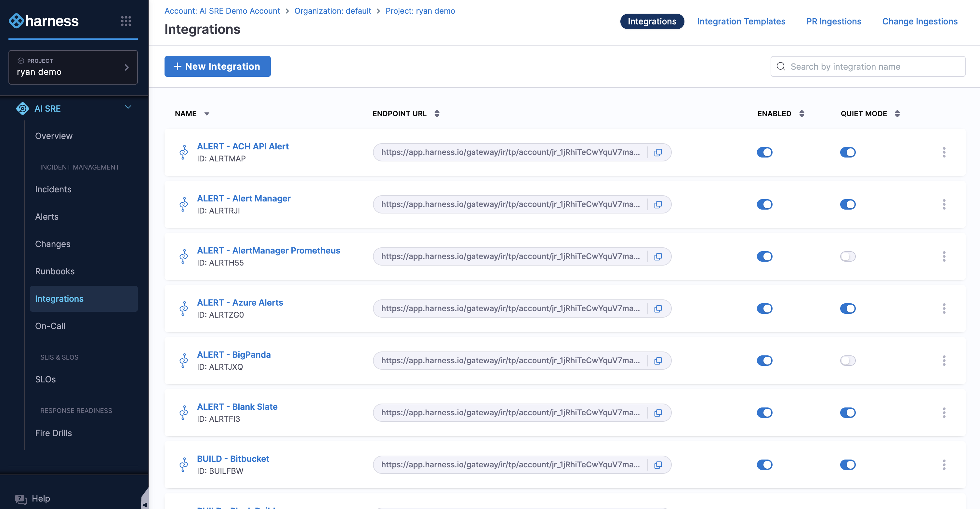
Task: Turn off quiet mode for ACH API Alert
Action: pyautogui.click(x=848, y=152)
